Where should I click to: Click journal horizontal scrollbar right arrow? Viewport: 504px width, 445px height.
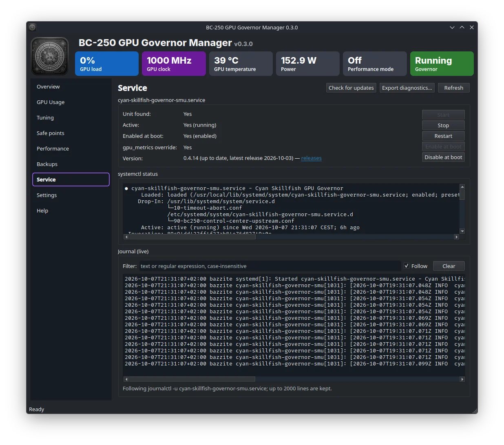462,379
